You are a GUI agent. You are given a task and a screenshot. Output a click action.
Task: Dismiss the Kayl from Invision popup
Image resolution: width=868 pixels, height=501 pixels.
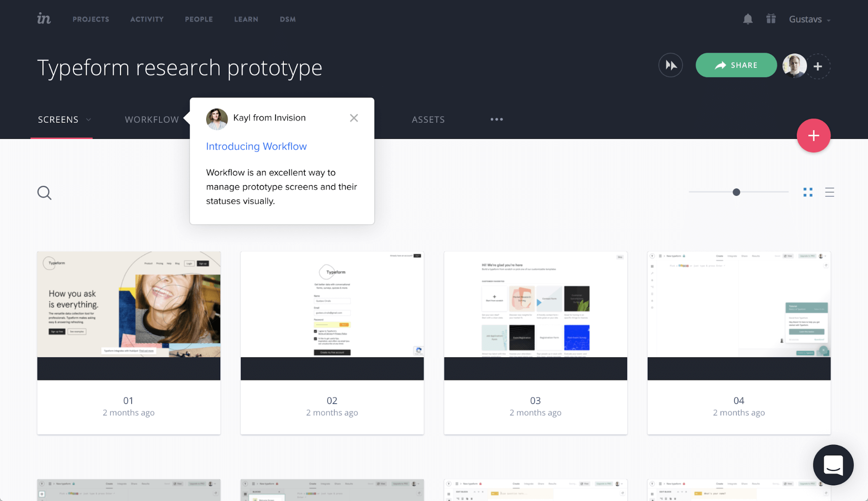point(353,118)
